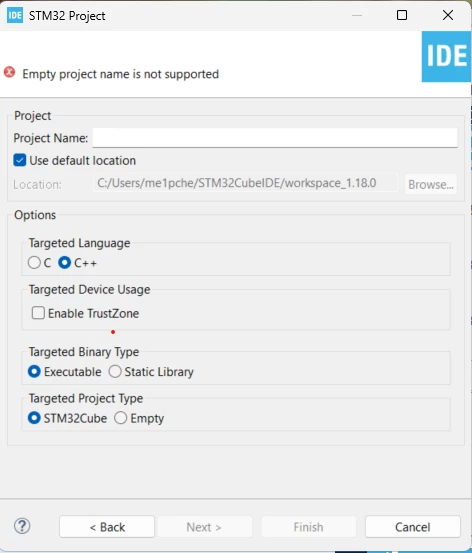Enable TrustZone checkbox
This screenshot has width=472, height=553.
[38, 313]
